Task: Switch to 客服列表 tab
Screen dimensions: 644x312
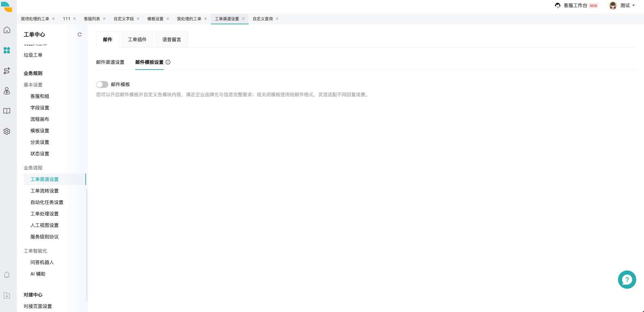Action: 92,19
